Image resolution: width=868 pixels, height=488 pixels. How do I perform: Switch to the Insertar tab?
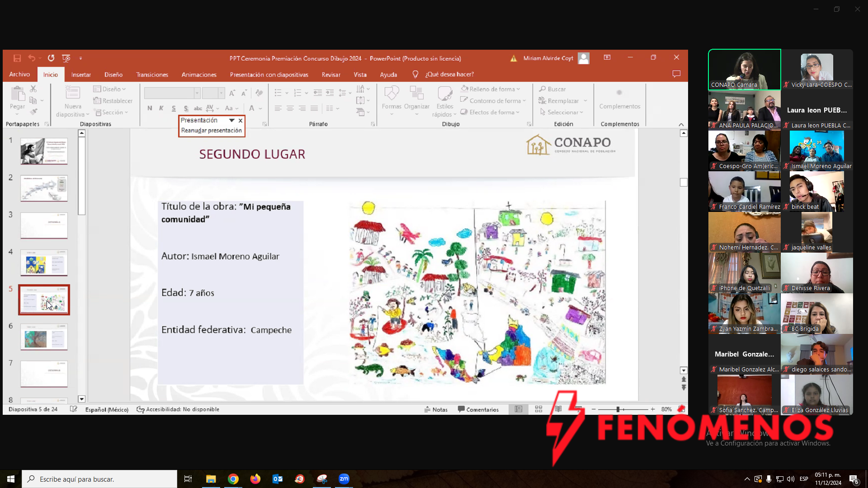pos(81,75)
